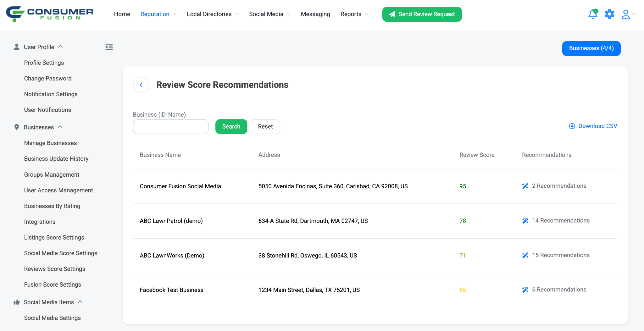Collapse the Social Media Items section
Screen dimensions: 644x331
[x=80, y=302]
